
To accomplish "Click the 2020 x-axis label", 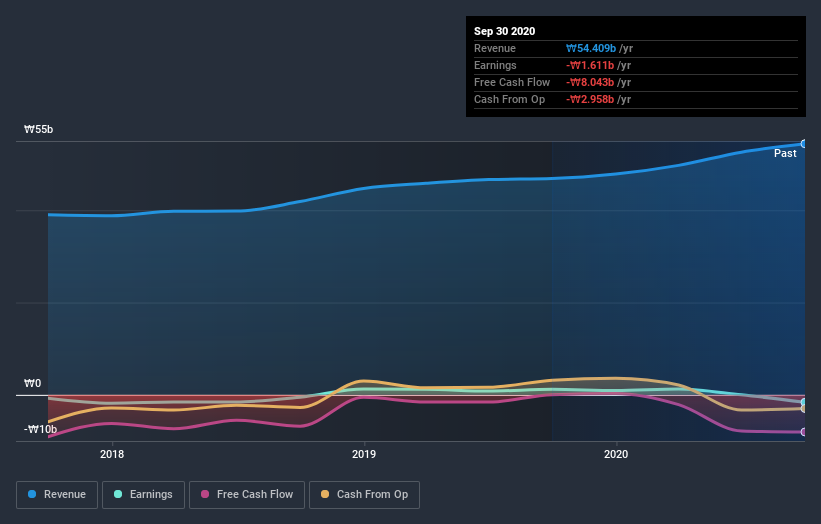I will coord(616,454).
